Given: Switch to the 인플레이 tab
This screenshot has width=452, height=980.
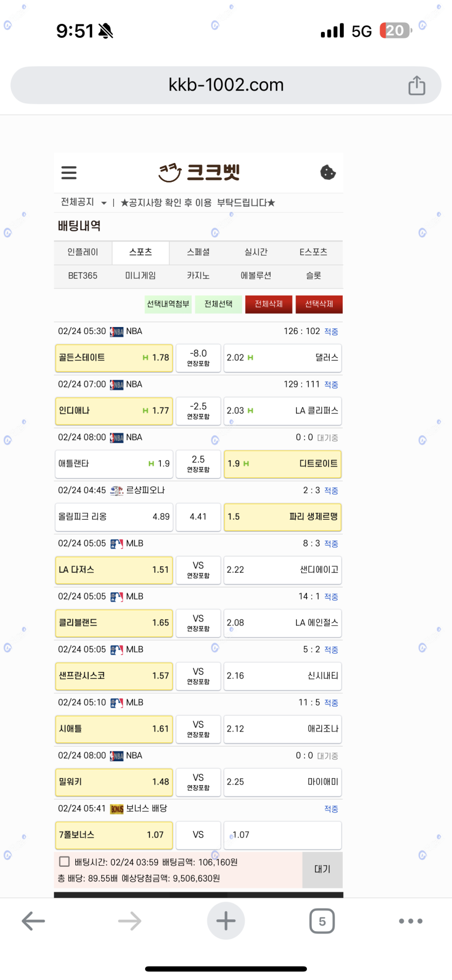Looking at the screenshot, I should (83, 252).
